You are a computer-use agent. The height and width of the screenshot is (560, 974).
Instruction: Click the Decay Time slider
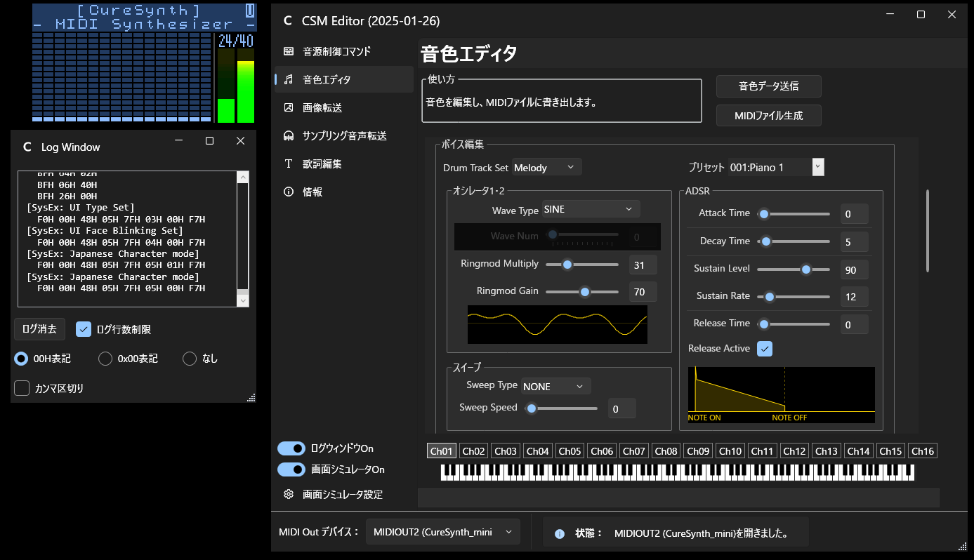(794, 241)
